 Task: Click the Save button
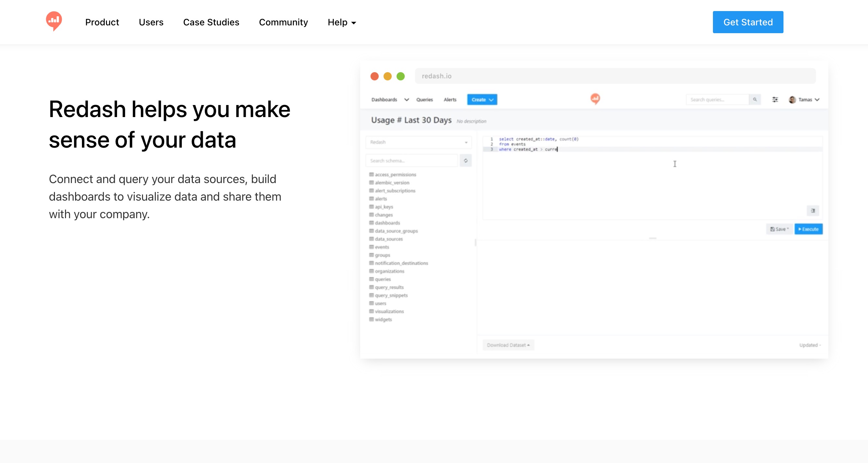(x=779, y=229)
